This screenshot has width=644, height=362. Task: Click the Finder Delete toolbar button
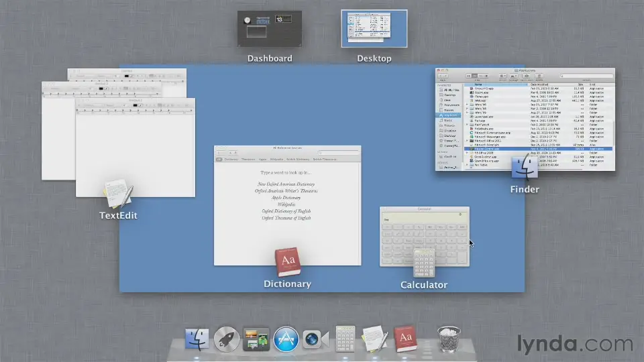539,76
